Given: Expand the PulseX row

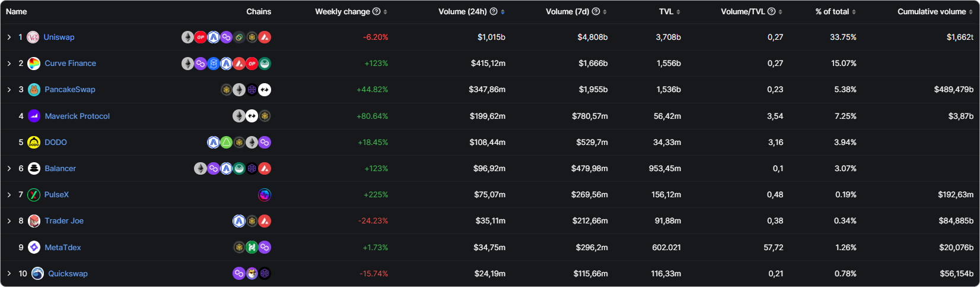Looking at the screenshot, I should (9, 195).
